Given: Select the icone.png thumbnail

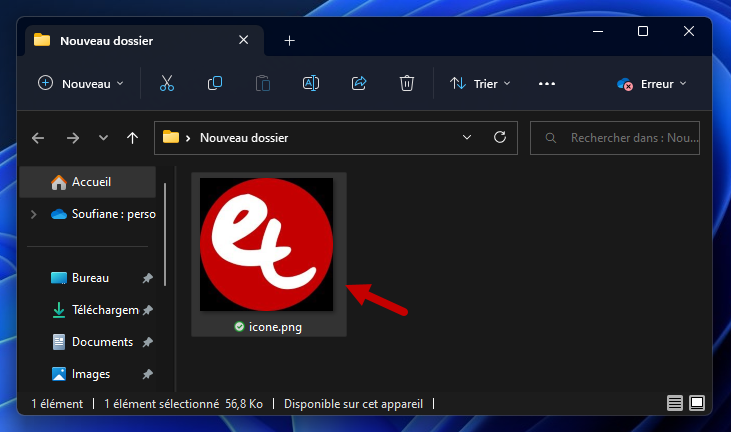Looking at the screenshot, I should [267, 244].
